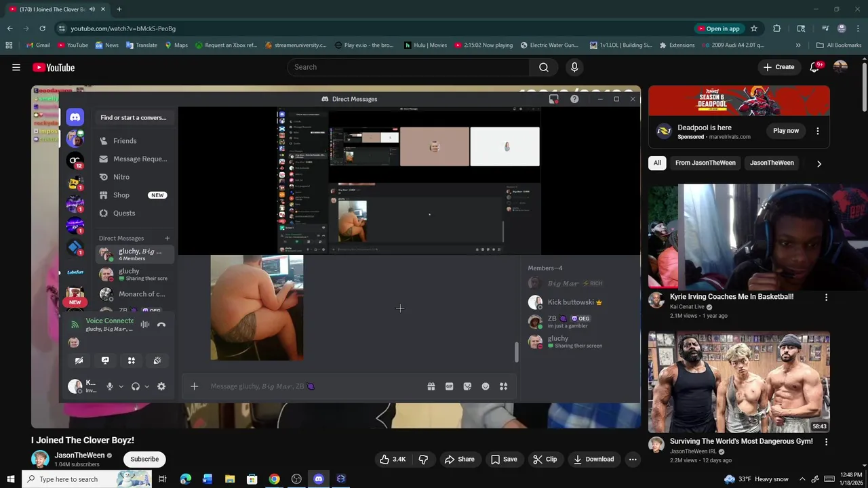Click the Chrome address bar URL

pos(123,28)
